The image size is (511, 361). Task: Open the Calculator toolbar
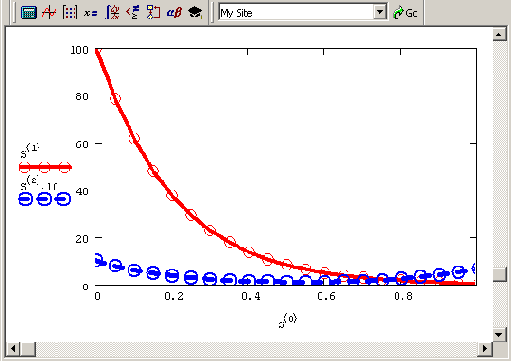tap(29, 13)
